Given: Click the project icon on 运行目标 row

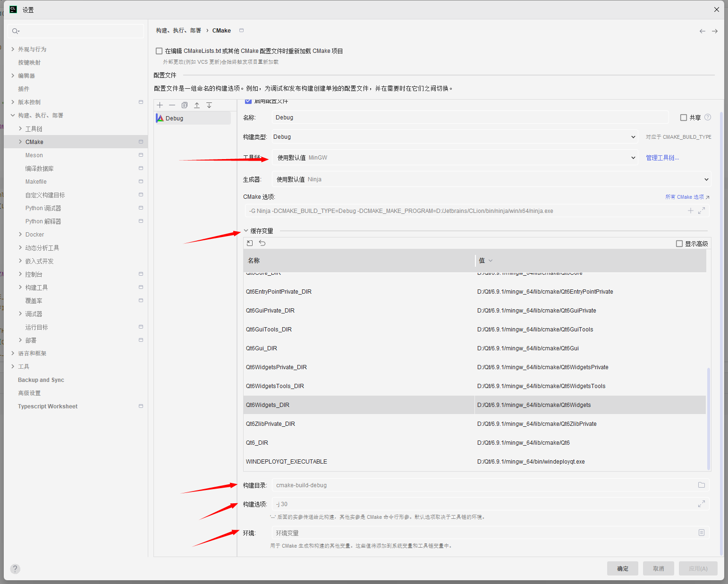Looking at the screenshot, I should pos(141,327).
